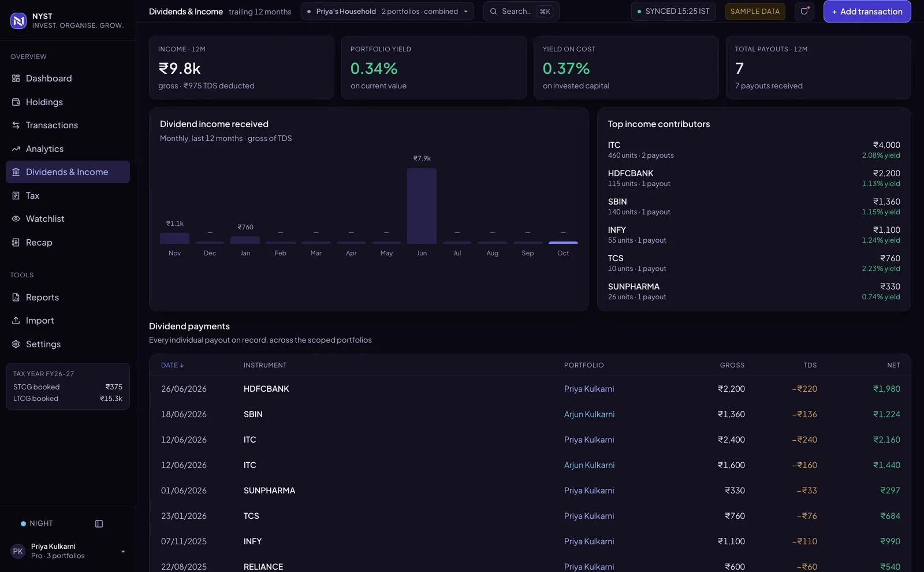The height and width of the screenshot is (572, 924).
Task: Click the INSTRUMENT column header
Action: click(x=265, y=365)
